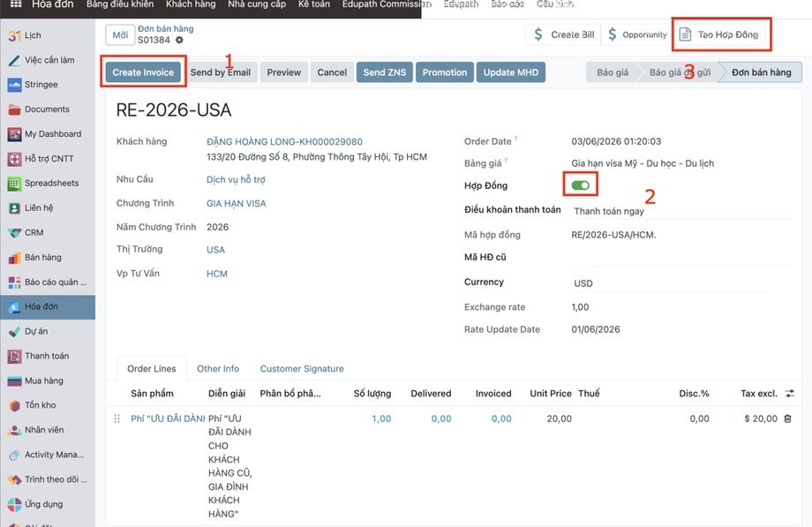This screenshot has width=812, height=527.
Task: Click Tạo Hợp Đồng button
Action: pos(718,34)
